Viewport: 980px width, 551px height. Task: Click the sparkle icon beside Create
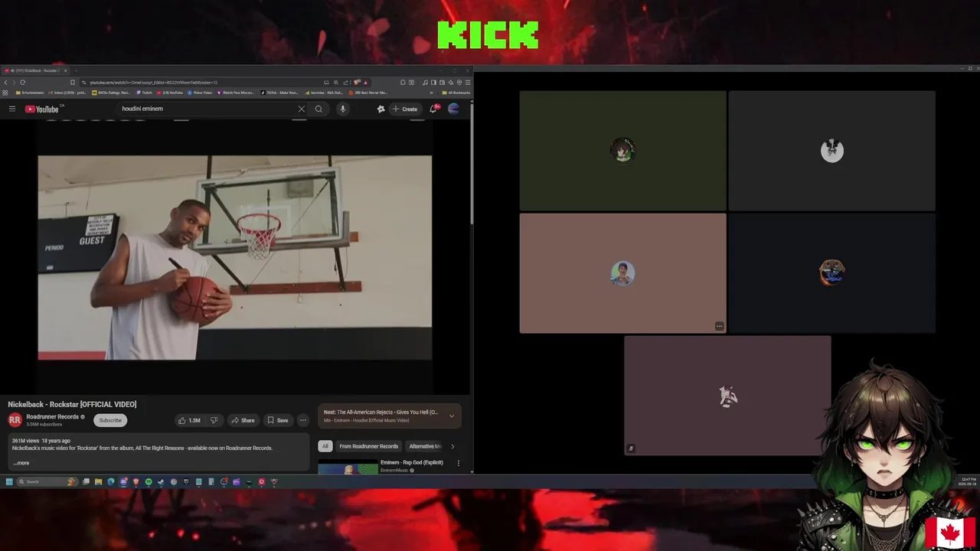click(x=381, y=109)
